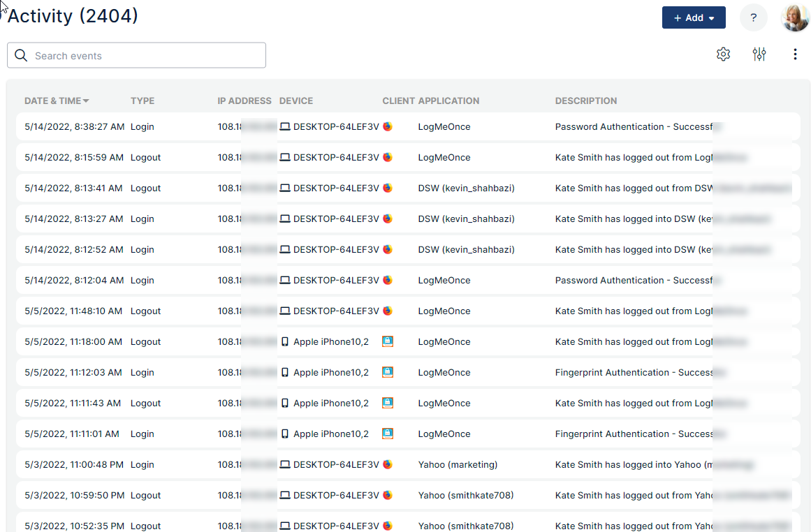This screenshot has width=811, height=532.
Task: Click DESKTOP-64LEF3V in 11:48:10 AM row
Action: coord(336,311)
